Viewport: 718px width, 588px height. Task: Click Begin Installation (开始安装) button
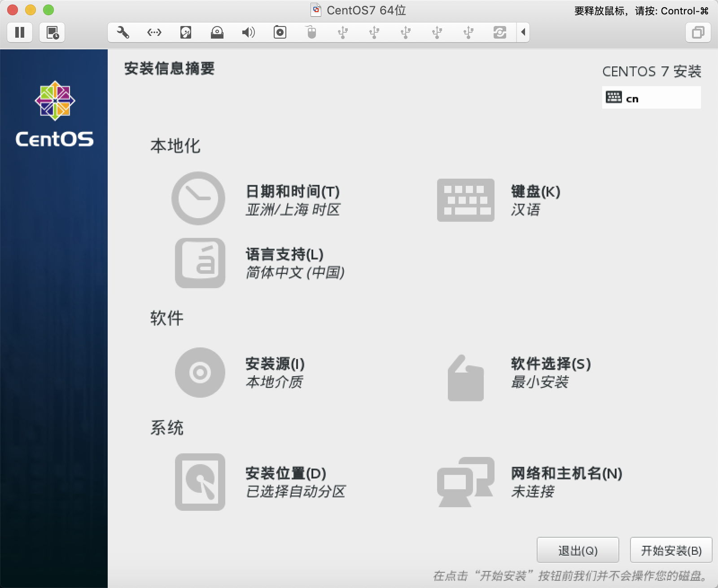671,550
